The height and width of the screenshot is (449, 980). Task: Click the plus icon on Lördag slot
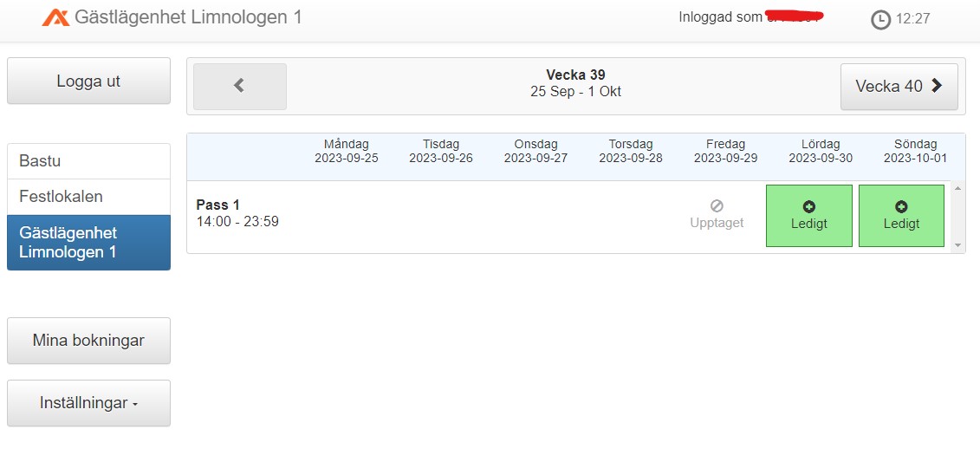pyautogui.click(x=808, y=207)
